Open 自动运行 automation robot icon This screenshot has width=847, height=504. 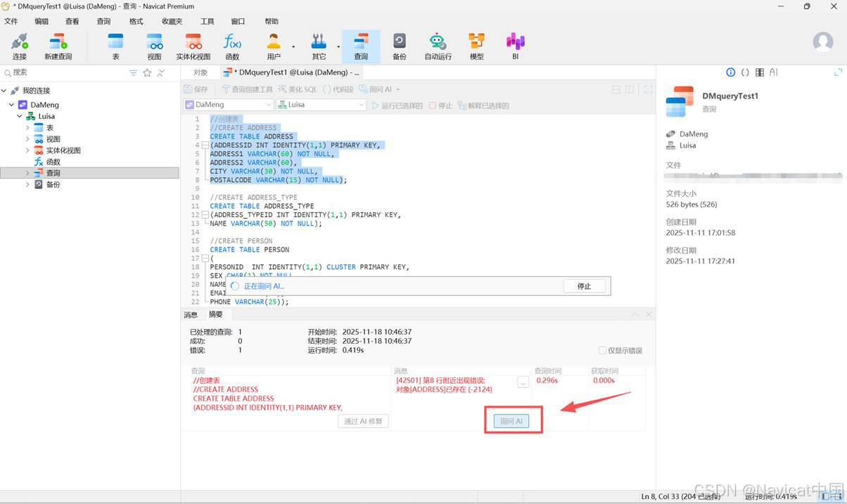[x=438, y=46]
